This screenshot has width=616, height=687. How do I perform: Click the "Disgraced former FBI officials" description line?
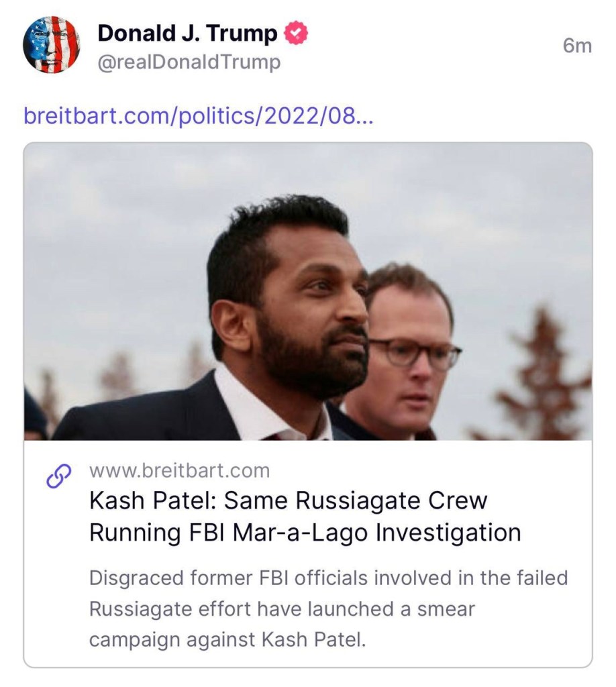point(328,578)
